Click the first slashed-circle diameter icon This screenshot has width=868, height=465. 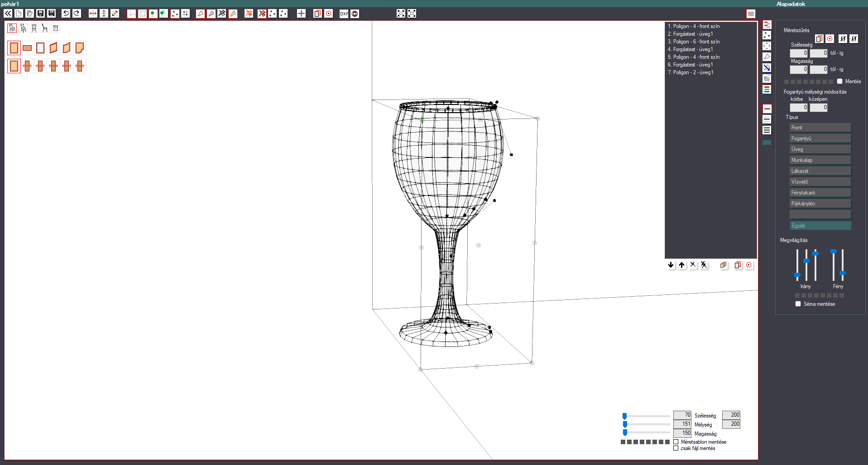[x=843, y=39]
